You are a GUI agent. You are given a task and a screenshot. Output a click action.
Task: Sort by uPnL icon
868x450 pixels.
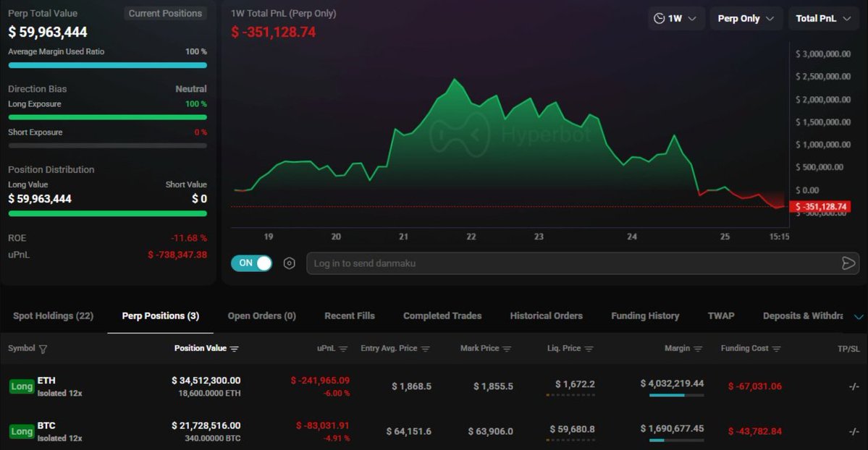[x=343, y=349]
